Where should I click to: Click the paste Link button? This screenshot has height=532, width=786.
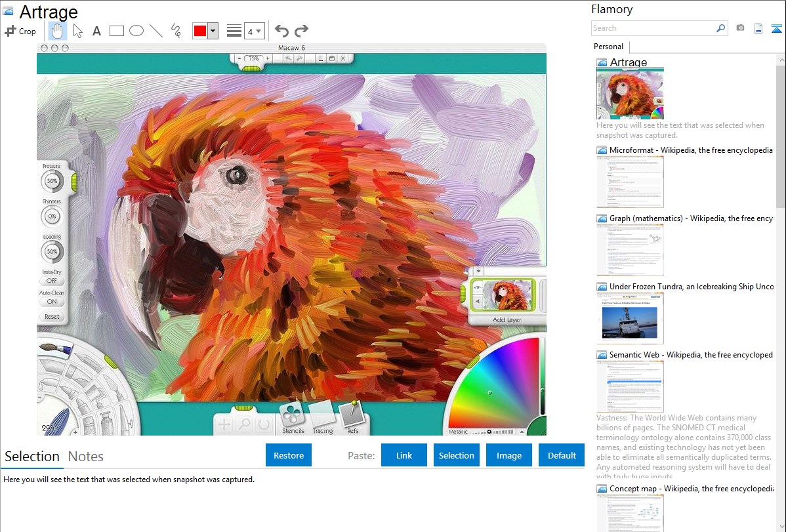click(404, 455)
